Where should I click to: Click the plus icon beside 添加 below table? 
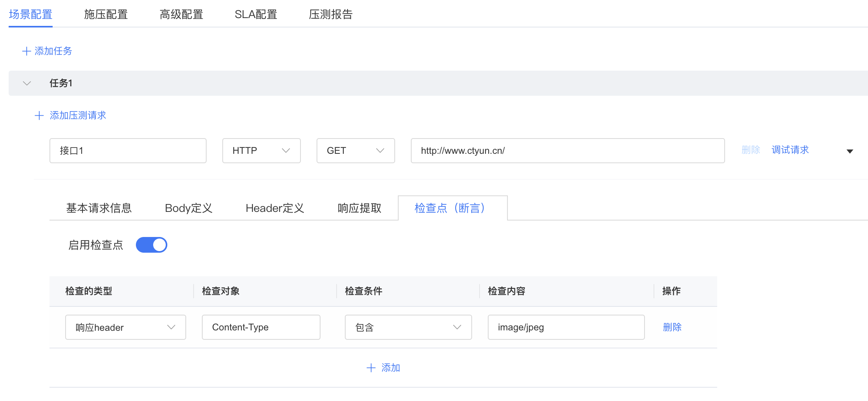371,368
